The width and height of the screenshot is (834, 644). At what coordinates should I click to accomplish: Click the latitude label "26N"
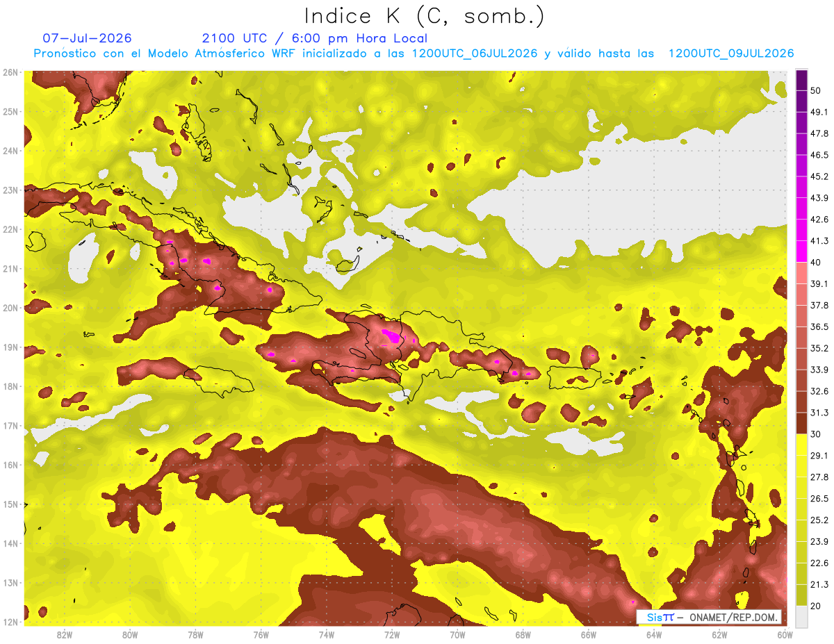point(10,72)
